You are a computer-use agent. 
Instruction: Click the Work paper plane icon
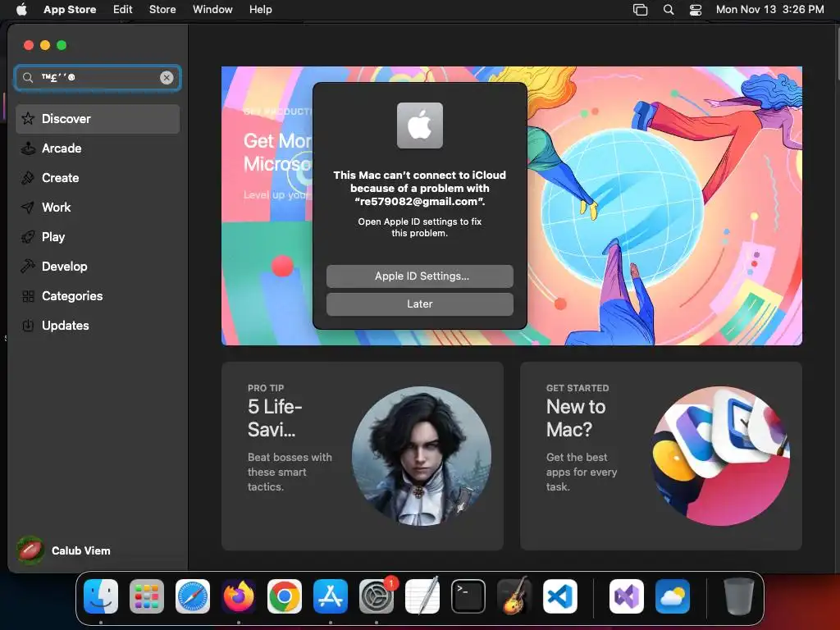[x=28, y=208]
